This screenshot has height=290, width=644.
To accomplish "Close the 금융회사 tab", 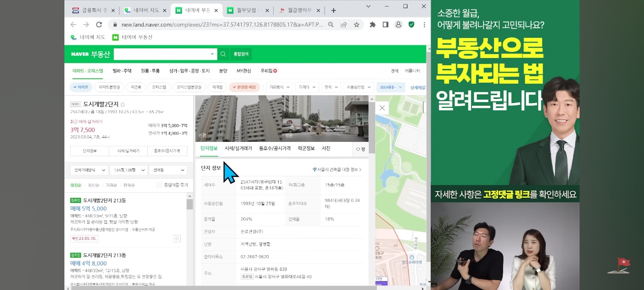I will [x=112, y=10].
